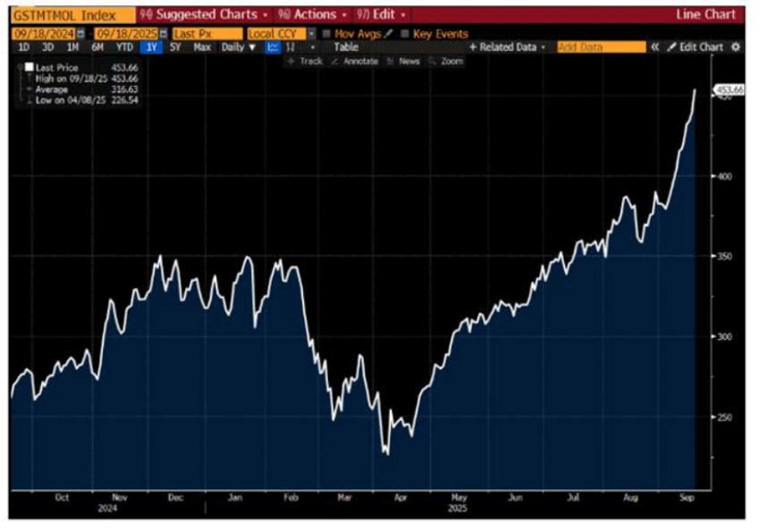The image size is (760, 532).
Task: Click the Edit Chart button
Action: tap(695, 47)
